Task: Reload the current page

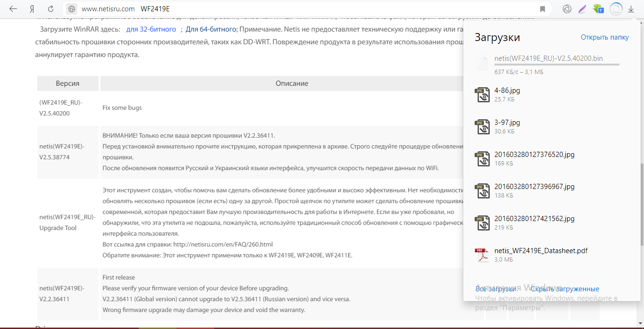Action: click(x=50, y=9)
